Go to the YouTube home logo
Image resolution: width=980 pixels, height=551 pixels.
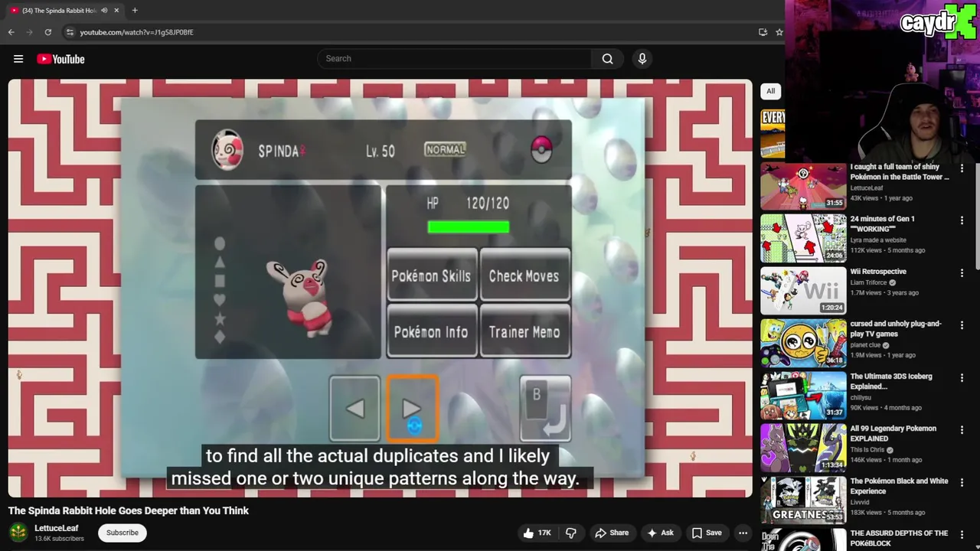coord(60,59)
